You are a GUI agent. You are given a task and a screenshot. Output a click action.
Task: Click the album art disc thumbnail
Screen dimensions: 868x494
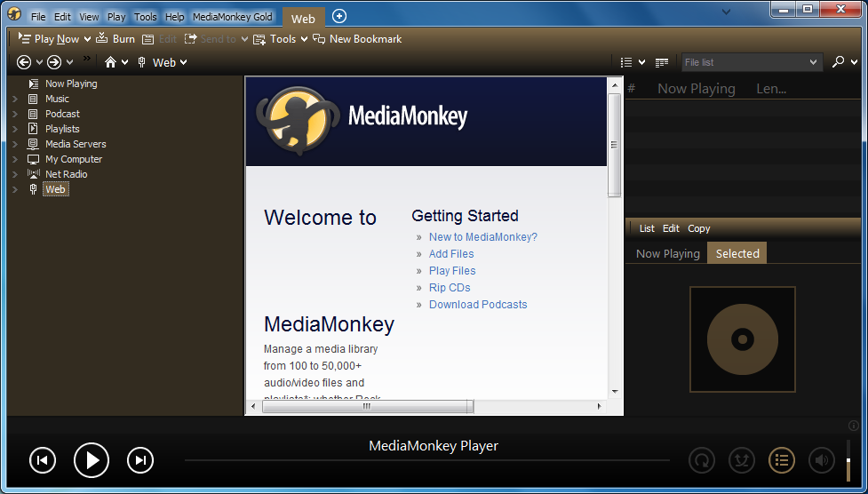pyautogui.click(x=743, y=339)
